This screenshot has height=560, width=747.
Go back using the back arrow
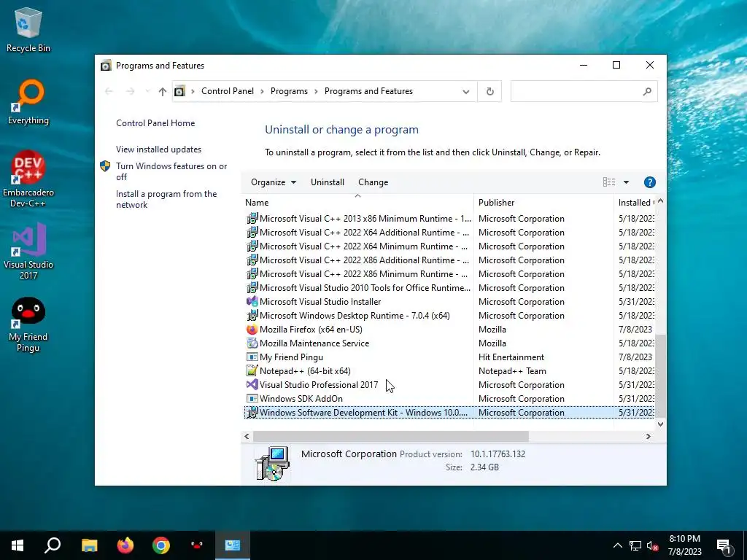pos(109,91)
